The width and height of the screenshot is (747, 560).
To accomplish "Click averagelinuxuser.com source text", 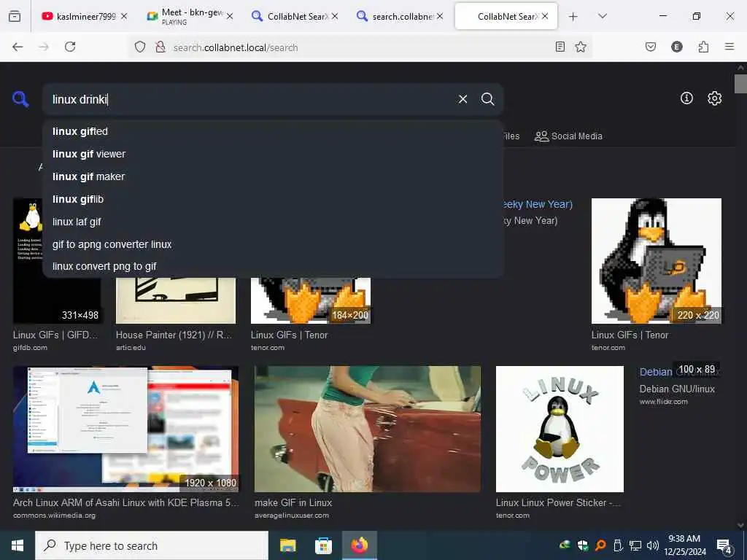I will coord(292,516).
